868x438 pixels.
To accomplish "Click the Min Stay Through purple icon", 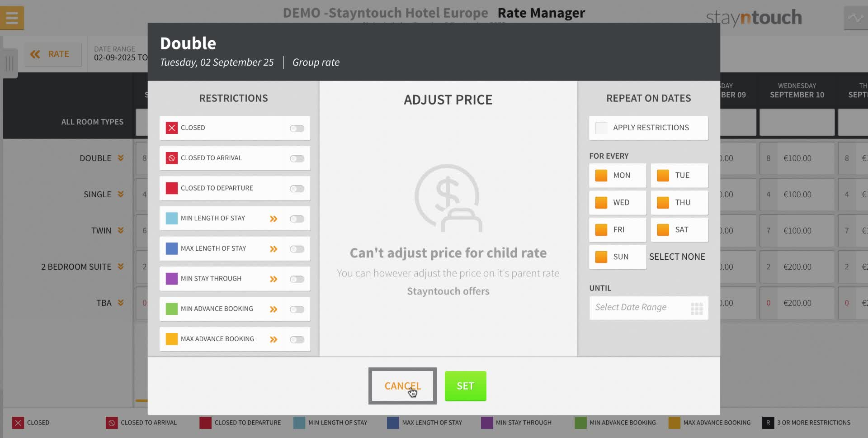I will [x=171, y=279].
